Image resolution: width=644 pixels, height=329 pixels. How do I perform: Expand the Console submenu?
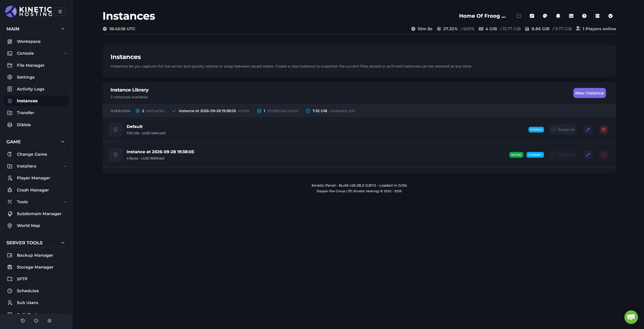pyautogui.click(x=65, y=53)
